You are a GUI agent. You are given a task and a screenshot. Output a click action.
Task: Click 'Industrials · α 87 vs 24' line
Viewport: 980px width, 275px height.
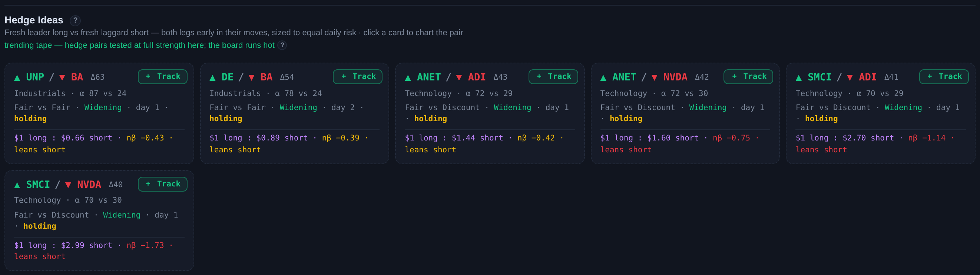(70, 93)
